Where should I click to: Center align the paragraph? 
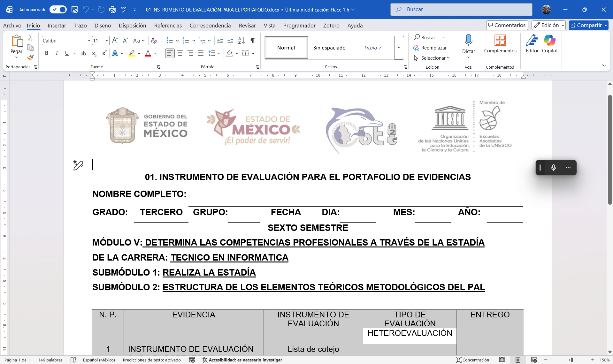(x=180, y=53)
